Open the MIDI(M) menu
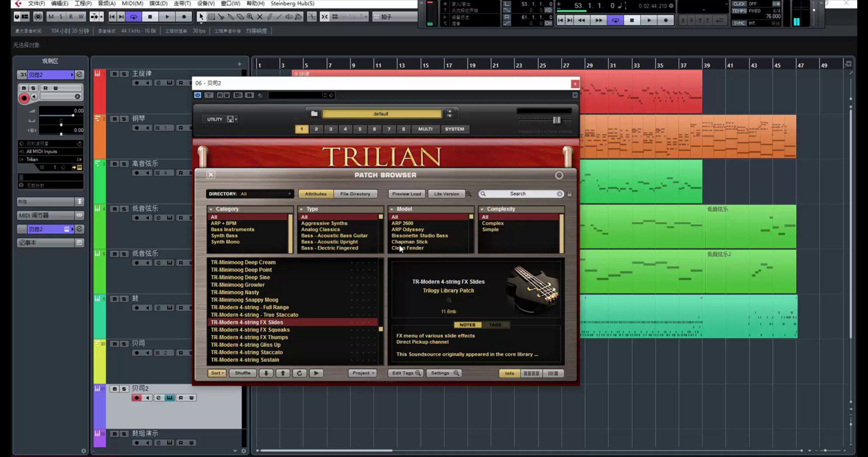 pos(132,4)
